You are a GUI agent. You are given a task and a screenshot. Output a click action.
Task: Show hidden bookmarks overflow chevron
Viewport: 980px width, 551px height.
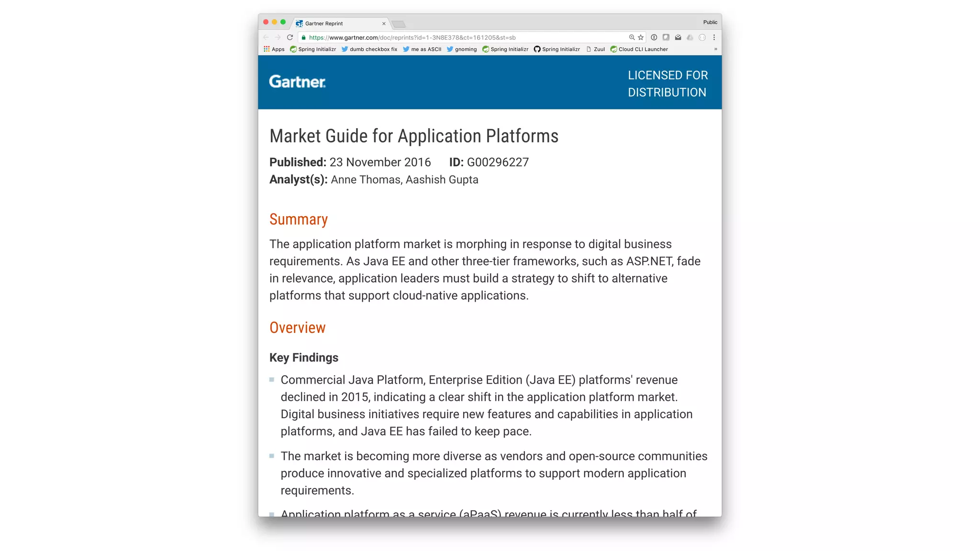pos(715,49)
